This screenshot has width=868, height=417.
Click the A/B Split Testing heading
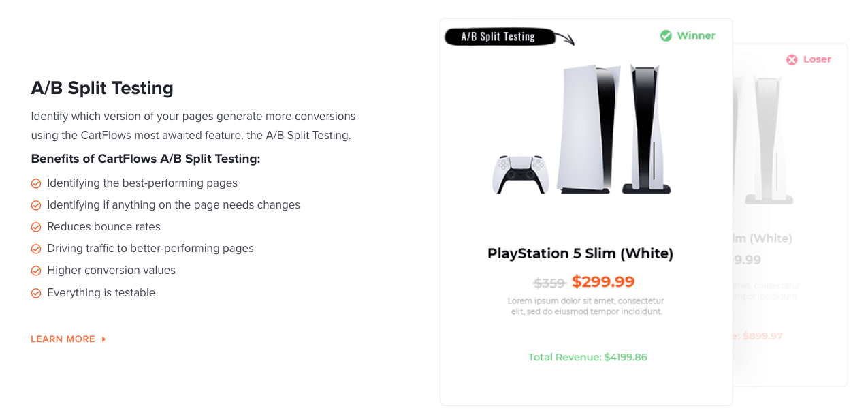tap(102, 88)
